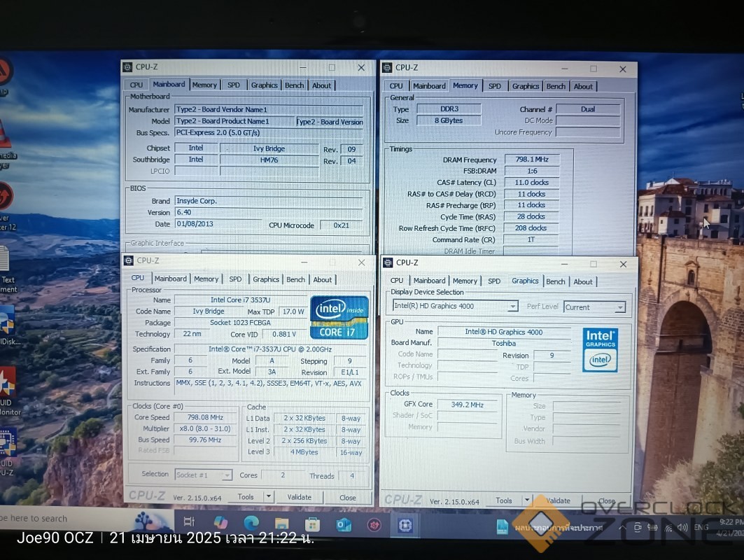
Task: Click the Intel Graphics logo badge
Action: coord(600,350)
